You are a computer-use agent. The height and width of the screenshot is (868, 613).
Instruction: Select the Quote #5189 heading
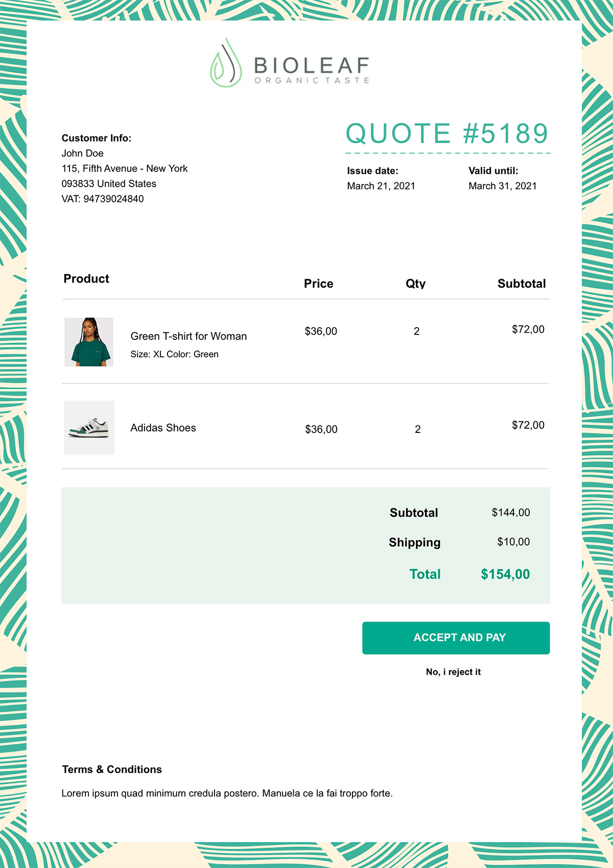tap(447, 134)
